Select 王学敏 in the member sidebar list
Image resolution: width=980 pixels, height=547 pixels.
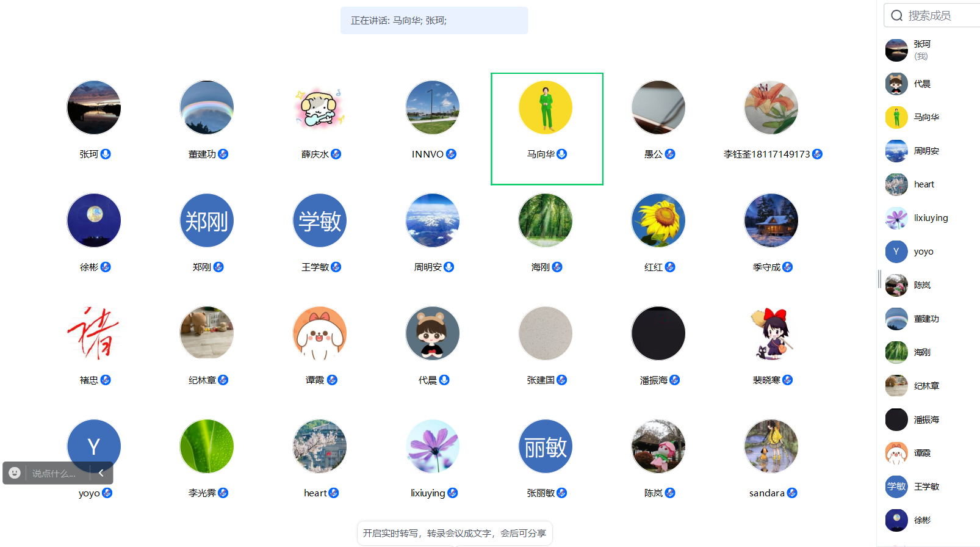tap(926, 487)
